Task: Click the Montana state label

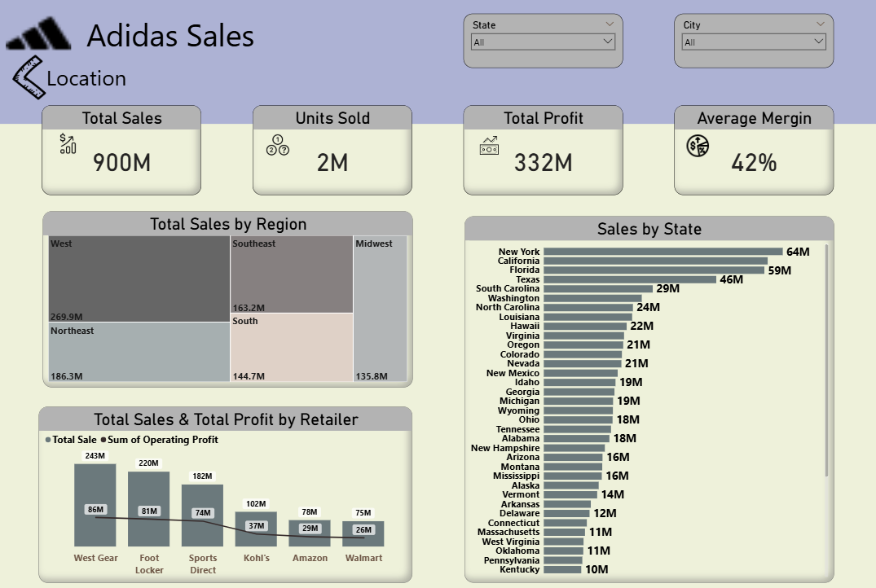Action: tap(520, 467)
